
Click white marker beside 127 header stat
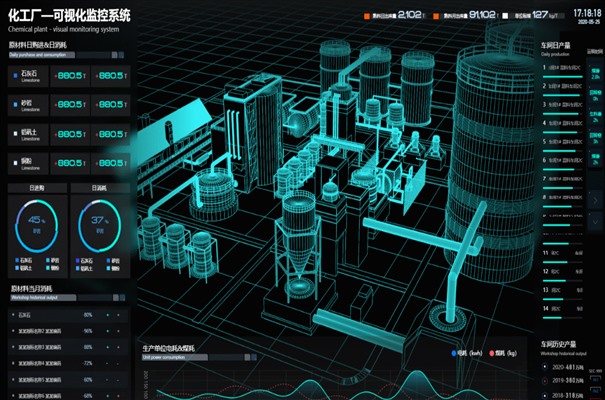point(505,16)
